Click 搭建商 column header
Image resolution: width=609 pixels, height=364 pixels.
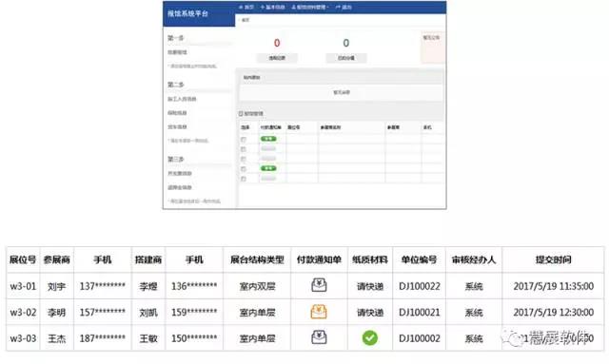point(148,259)
